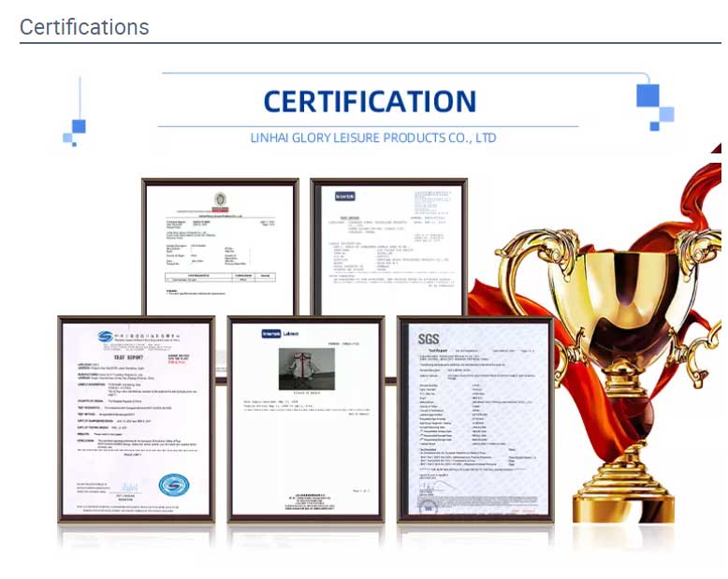
Task: Click the Linhai Glory Leisure Products company name
Action: pos(373,138)
